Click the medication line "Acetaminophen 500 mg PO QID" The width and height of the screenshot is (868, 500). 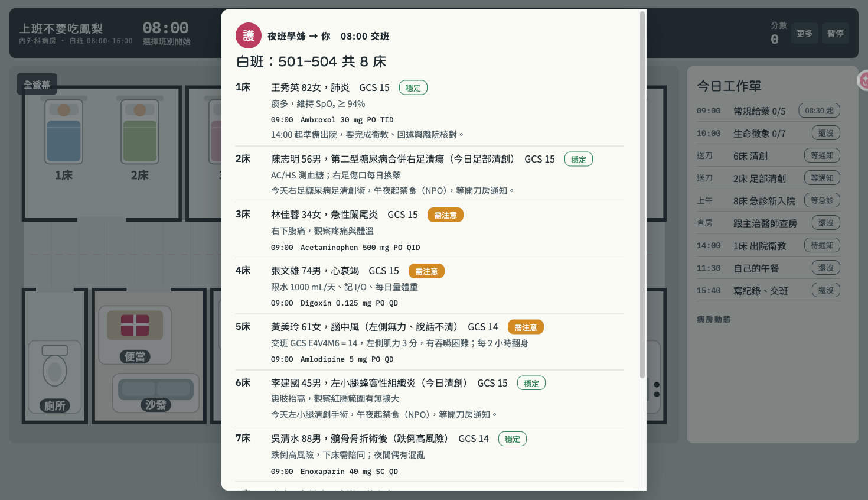360,248
